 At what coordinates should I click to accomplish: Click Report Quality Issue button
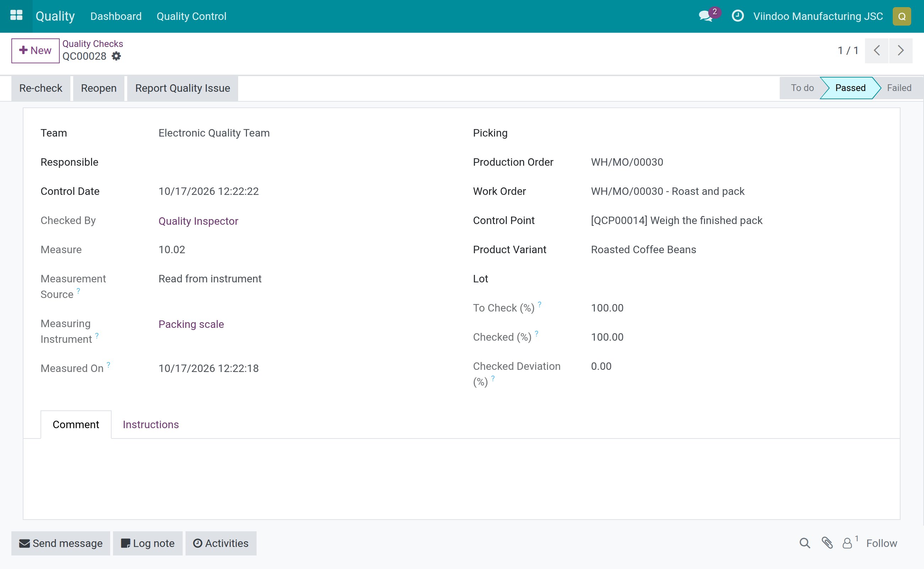(182, 88)
